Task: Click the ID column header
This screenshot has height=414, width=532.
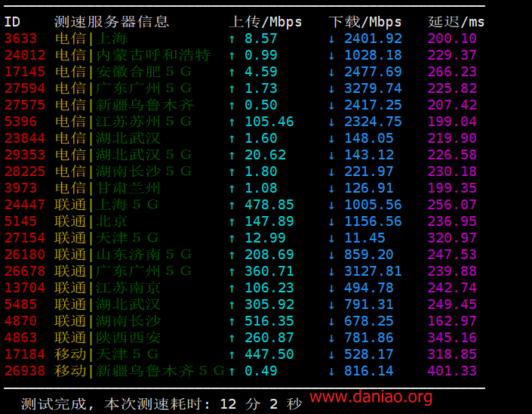Action: pyautogui.click(x=12, y=22)
